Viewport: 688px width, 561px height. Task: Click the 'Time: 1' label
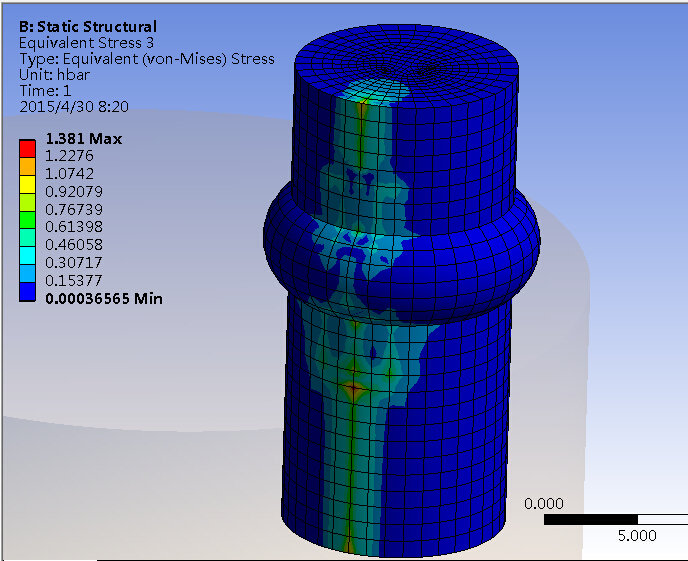pyautogui.click(x=45, y=91)
